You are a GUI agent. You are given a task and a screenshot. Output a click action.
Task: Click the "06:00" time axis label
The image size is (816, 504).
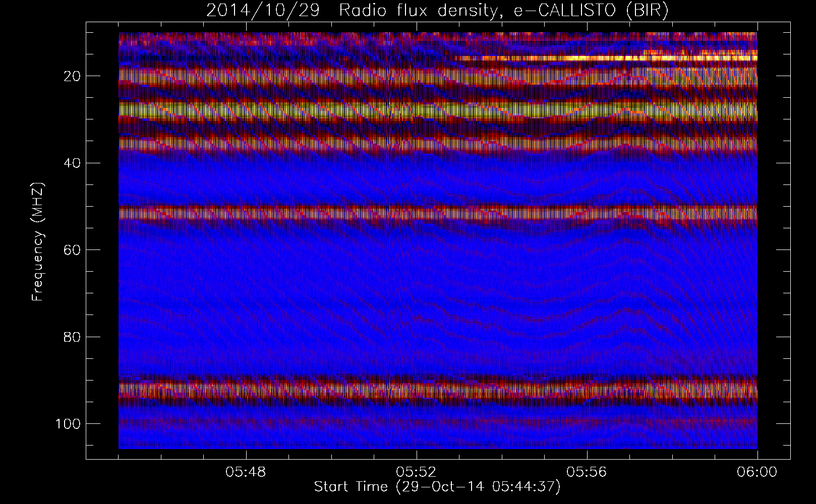(x=757, y=473)
